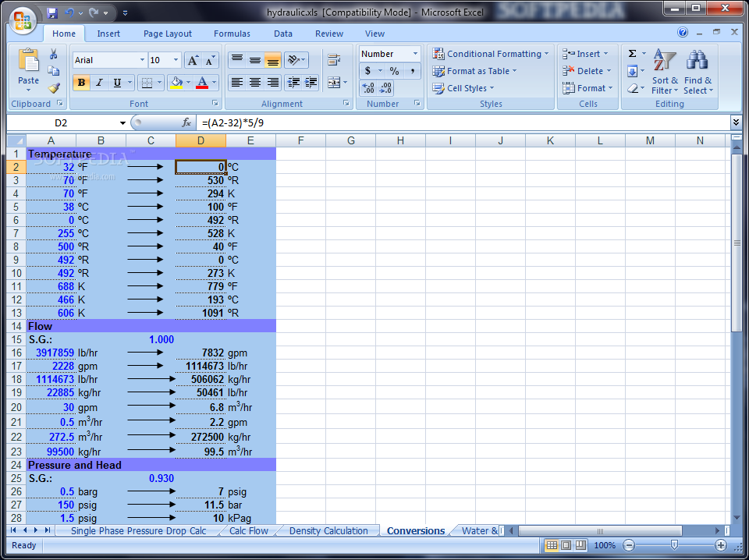Open the Name Box dropdown arrow
Screen dimensions: 749x560
(x=122, y=123)
